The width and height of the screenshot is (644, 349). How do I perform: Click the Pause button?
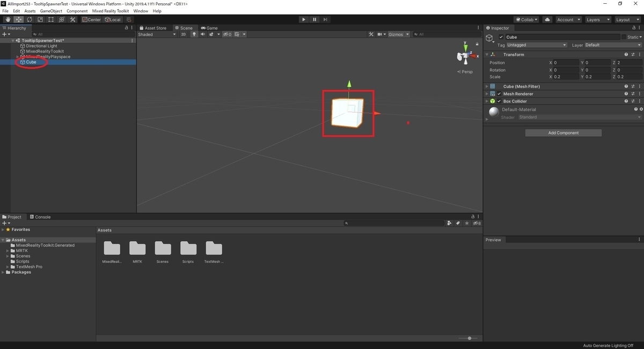coord(314,19)
